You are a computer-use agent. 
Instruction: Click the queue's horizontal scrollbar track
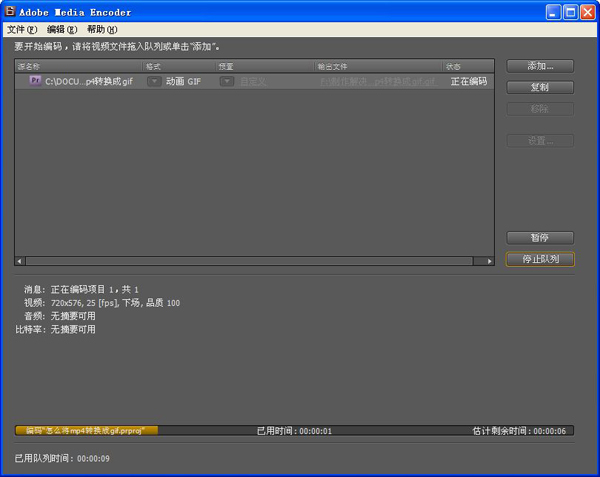click(249, 261)
